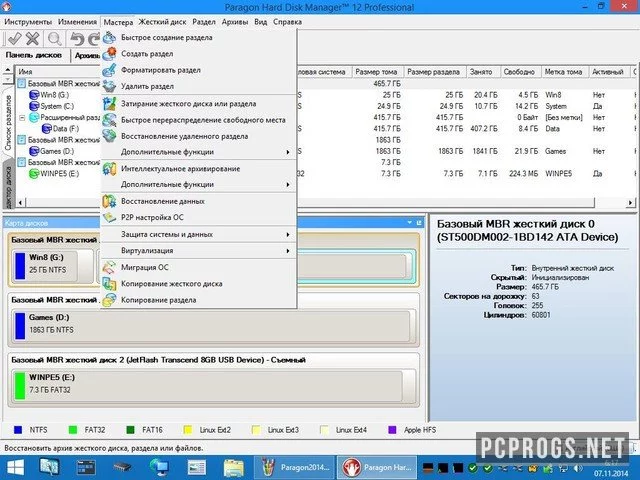
Task: Click the Apply changes checkmark icon
Action: (14, 39)
